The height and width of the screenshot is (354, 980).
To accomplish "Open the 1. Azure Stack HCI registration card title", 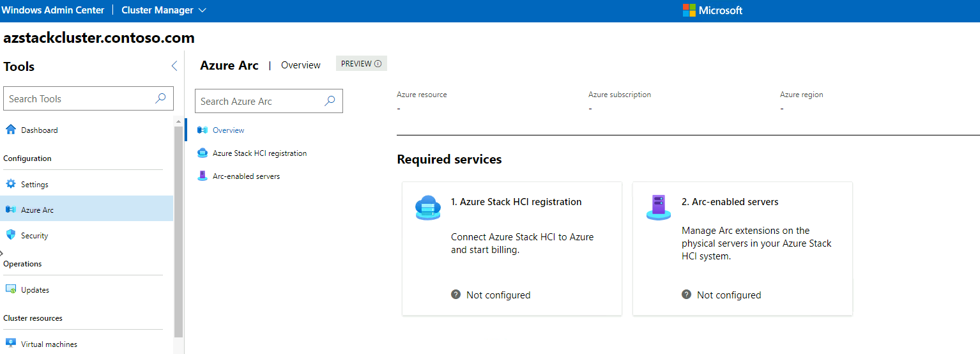I will (x=516, y=202).
